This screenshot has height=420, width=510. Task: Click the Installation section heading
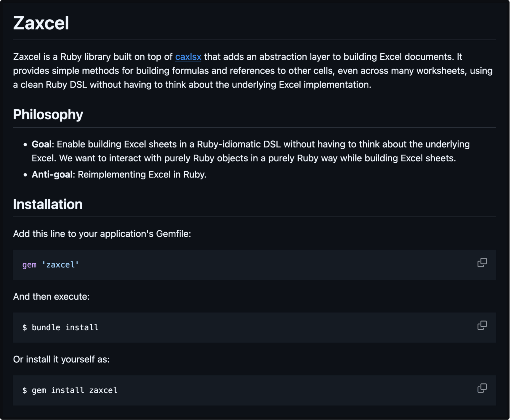click(48, 204)
